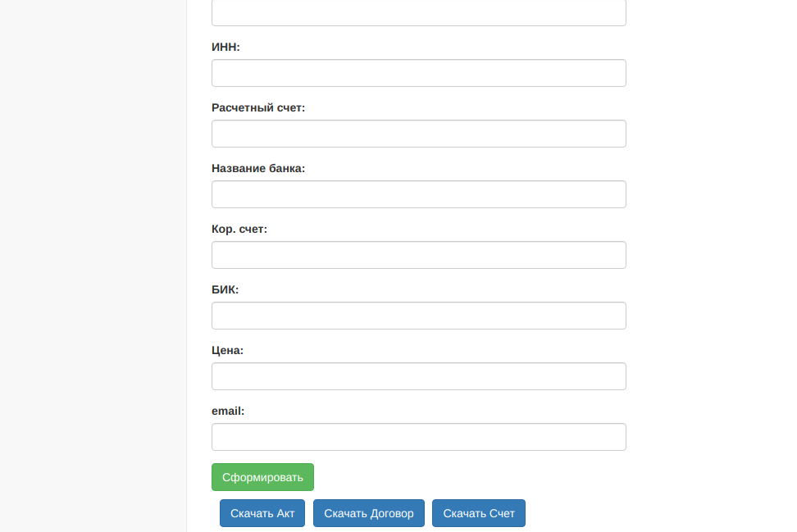
Task: Click the Кор. счет label
Action: [x=239, y=229]
